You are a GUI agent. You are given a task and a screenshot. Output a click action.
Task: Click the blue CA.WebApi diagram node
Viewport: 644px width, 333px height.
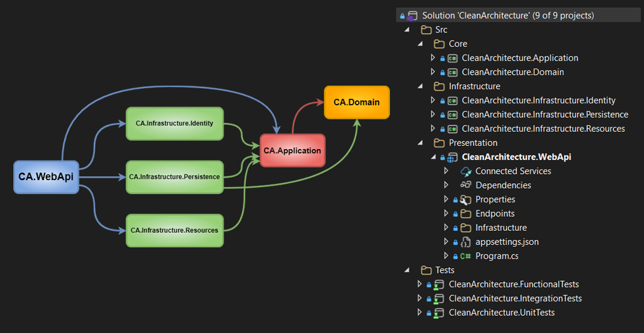tap(46, 177)
